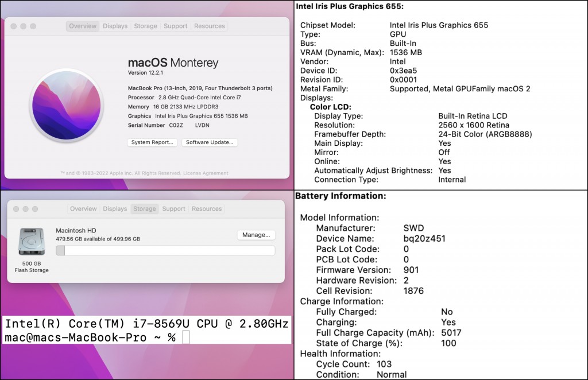Click Condition value 'Normal'
The width and height of the screenshot is (588, 380).
point(392,375)
